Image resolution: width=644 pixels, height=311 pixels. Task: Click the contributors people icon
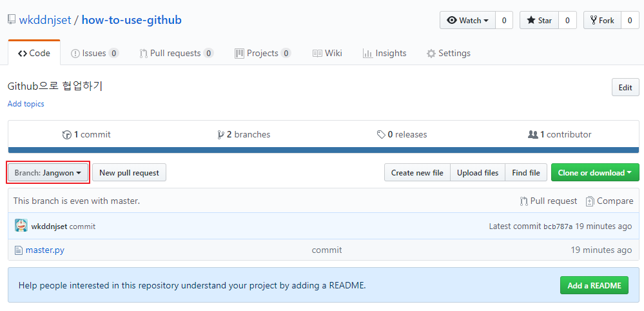click(x=532, y=134)
